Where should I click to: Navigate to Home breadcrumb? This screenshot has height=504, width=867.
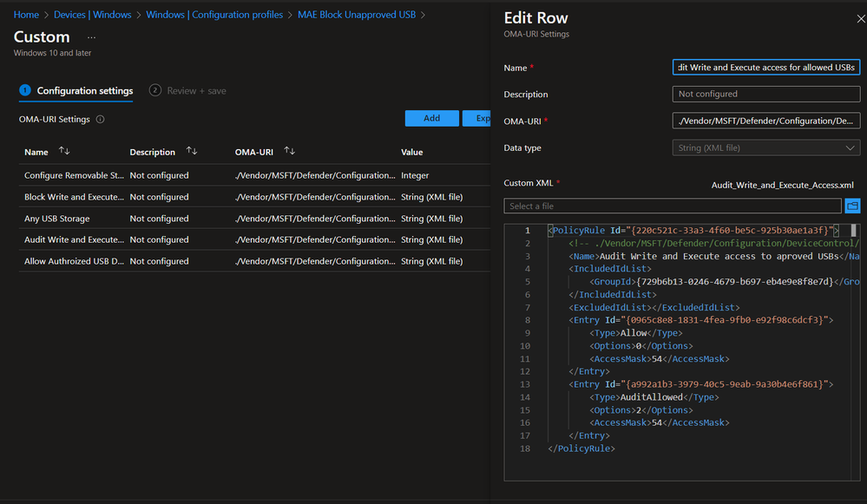pyautogui.click(x=26, y=15)
